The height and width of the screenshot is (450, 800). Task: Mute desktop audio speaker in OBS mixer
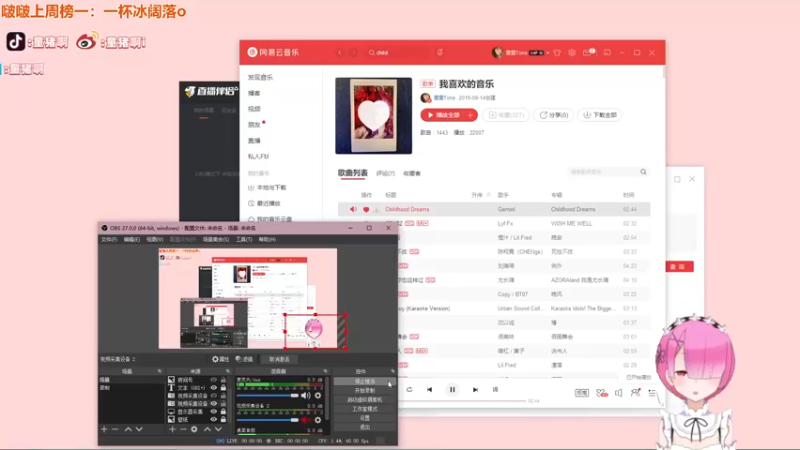(305, 395)
